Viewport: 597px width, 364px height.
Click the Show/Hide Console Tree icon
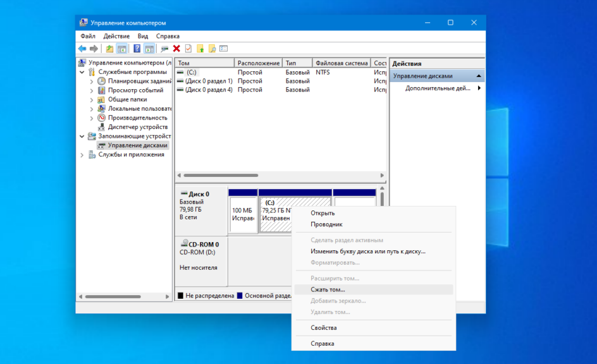coord(121,49)
